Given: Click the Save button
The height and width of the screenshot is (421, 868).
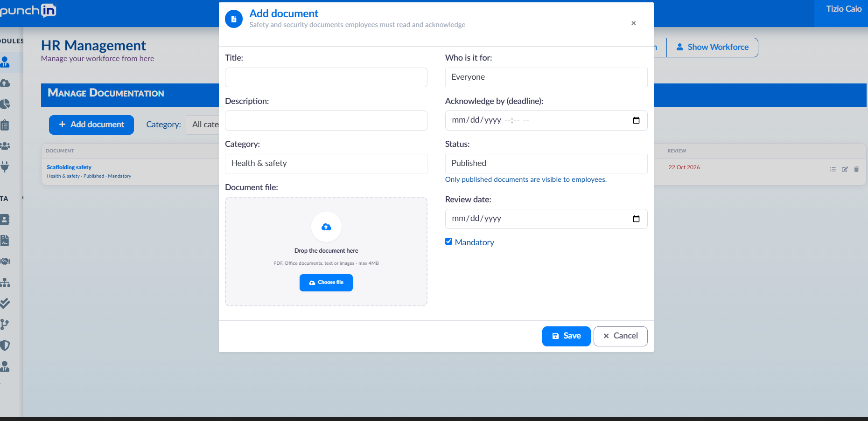Looking at the screenshot, I should (x=566, y=336).
